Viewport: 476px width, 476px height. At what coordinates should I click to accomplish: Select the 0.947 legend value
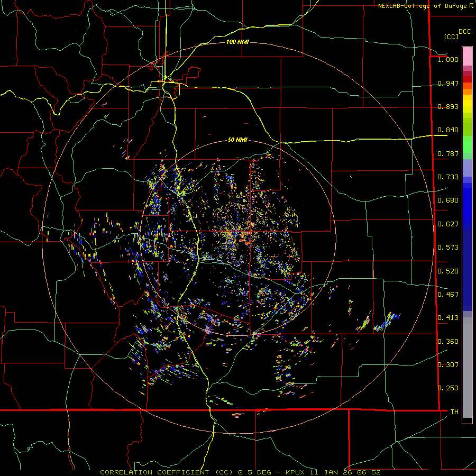tap(448, 83)
